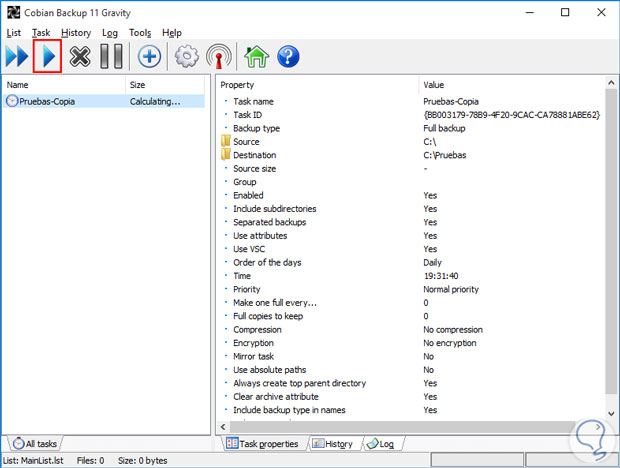Open the History menu
Screen dimensions: 620x468
point(76,33)
